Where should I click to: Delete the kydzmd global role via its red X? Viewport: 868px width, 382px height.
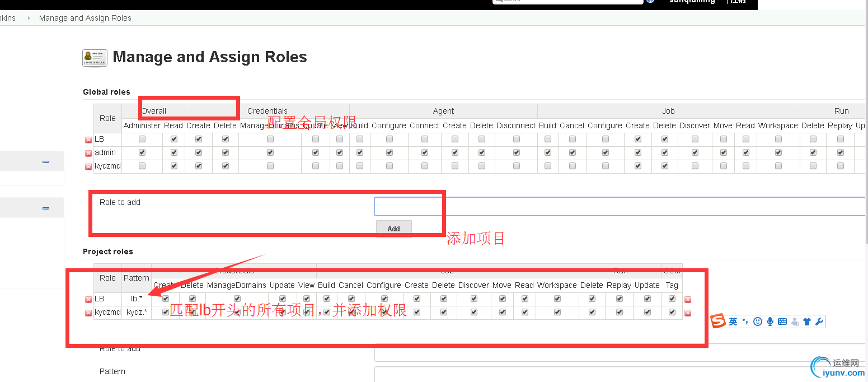[88, 166]
